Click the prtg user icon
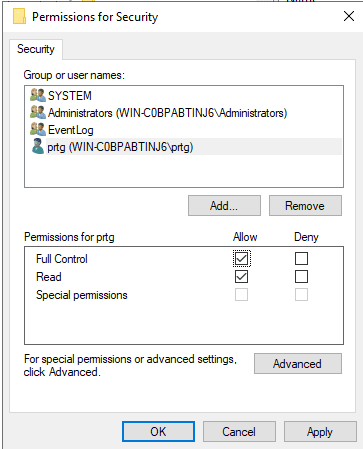The height and width of the screenshot is (449, 363). (x=38, y=146)
